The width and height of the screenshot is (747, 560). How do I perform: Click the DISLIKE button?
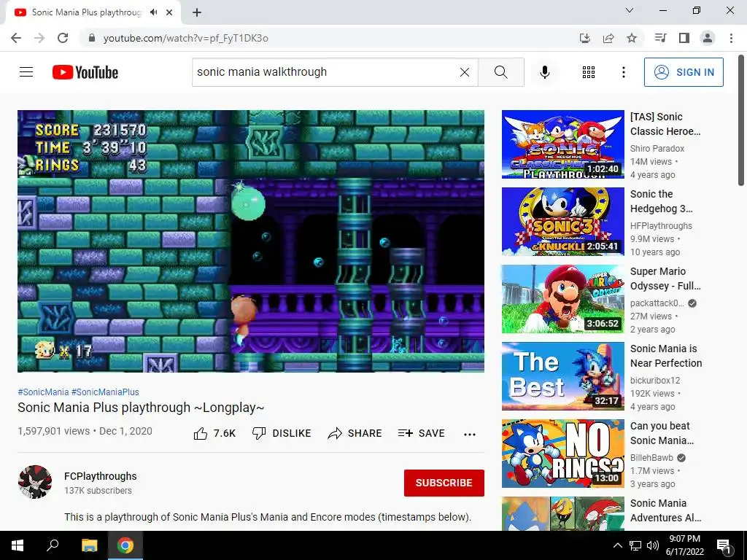[x=282, y=433]
